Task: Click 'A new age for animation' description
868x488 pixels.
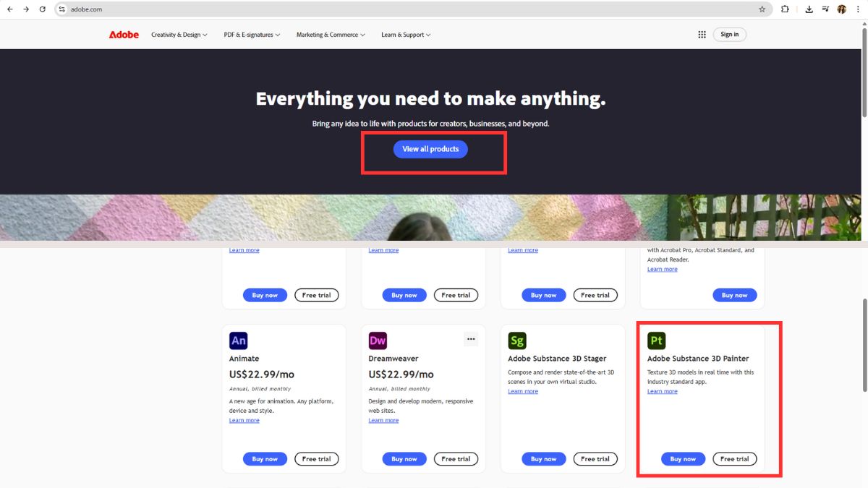Action: click(x=281, y=406)
